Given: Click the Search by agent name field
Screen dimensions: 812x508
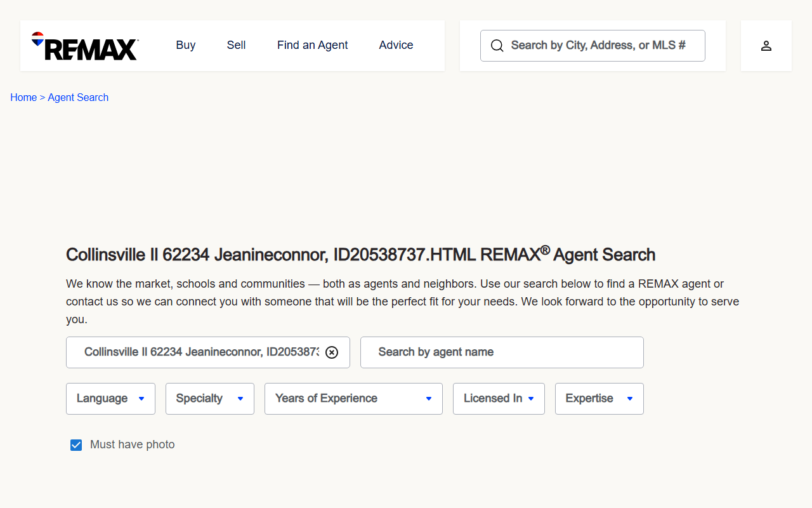Looking at the screenshot, I should pos(502,352).
